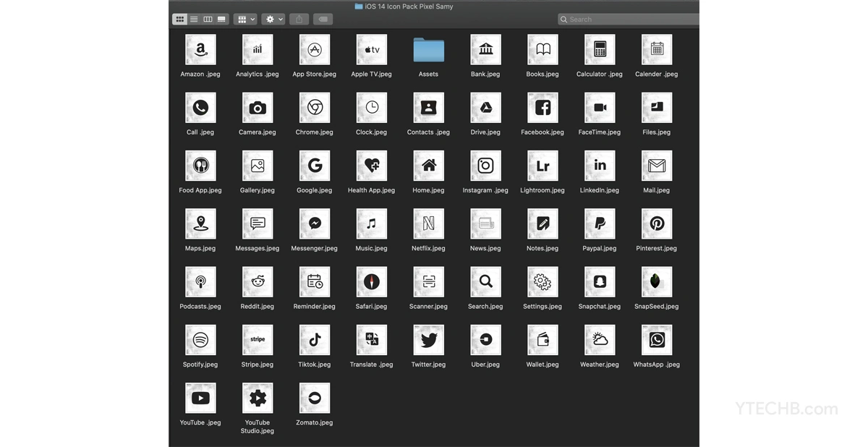
Task: Select the Files.jpeg icon
Action: (657, 108)
